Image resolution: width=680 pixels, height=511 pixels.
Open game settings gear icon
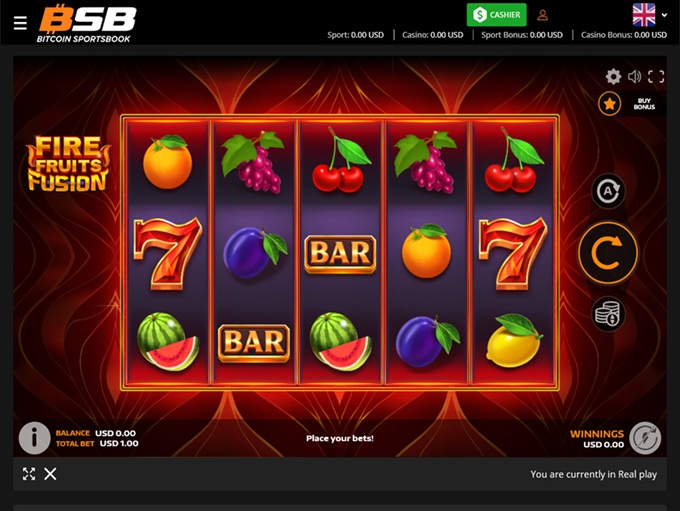click(613, 77)
